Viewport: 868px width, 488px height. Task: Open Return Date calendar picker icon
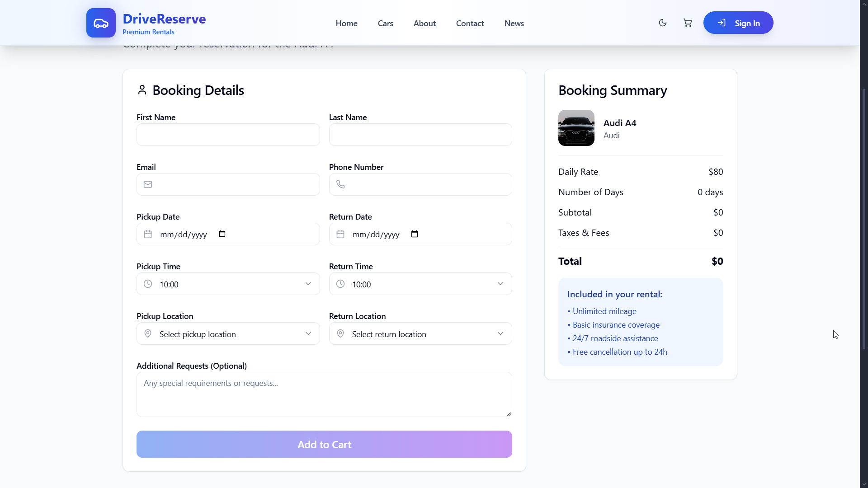(415, 234)
